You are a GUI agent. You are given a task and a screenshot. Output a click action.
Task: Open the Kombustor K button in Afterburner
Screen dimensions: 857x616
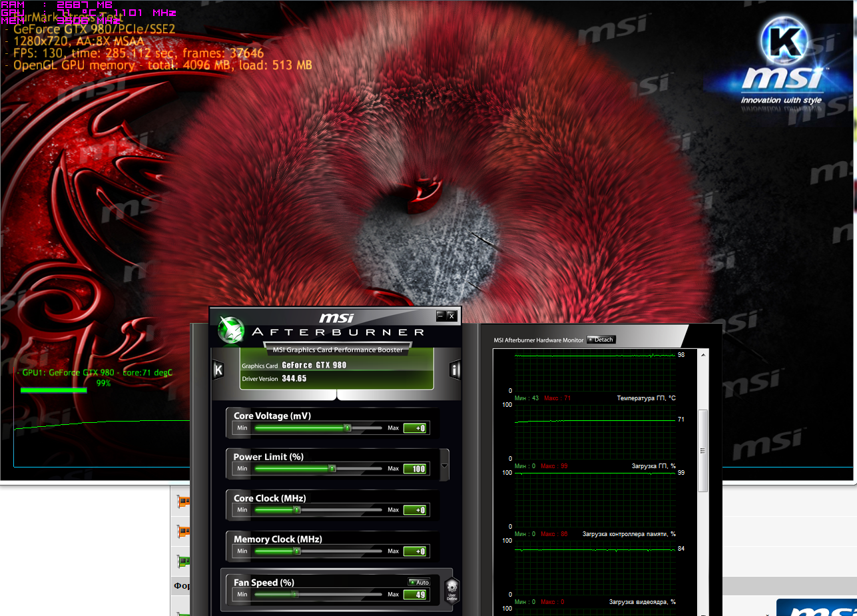(x=218, y=370)
